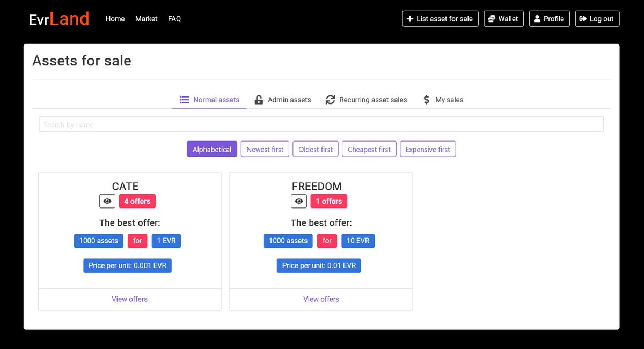The width and height of the screenshot is (644, 349).
Task: Open the Market menu item
Action: 146,18
